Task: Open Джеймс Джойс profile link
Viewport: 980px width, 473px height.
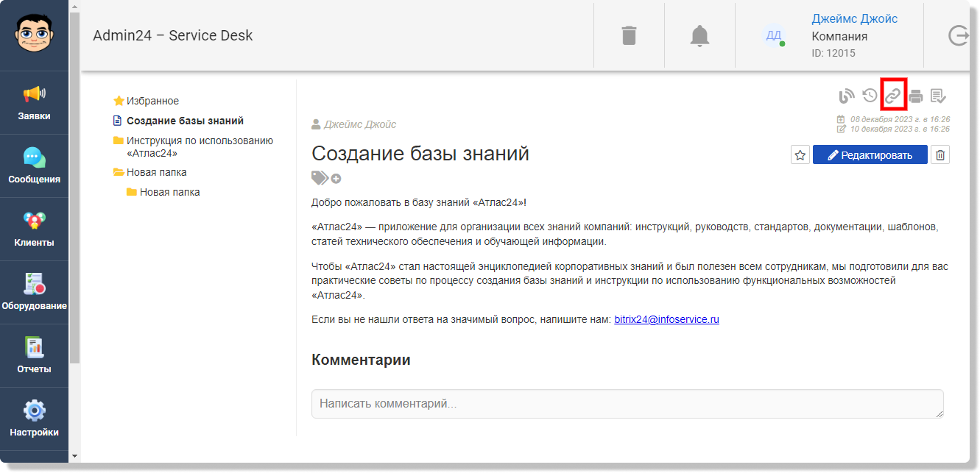Action: coord(854,18)
